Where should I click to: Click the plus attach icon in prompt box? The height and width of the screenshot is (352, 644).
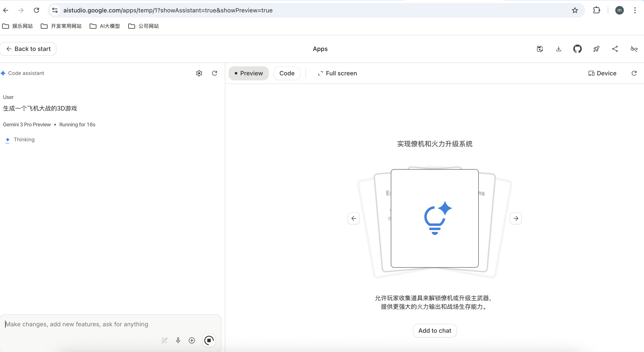[x=192, y=340]
